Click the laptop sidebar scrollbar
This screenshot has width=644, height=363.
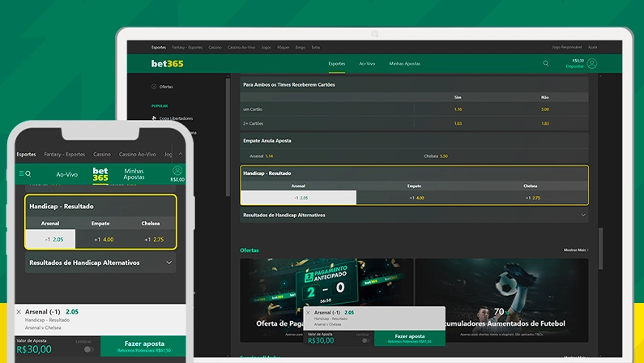tap(228, 137)
